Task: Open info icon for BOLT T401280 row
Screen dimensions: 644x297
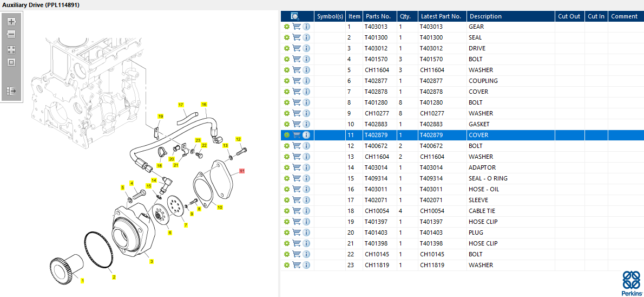Action: 306,102
